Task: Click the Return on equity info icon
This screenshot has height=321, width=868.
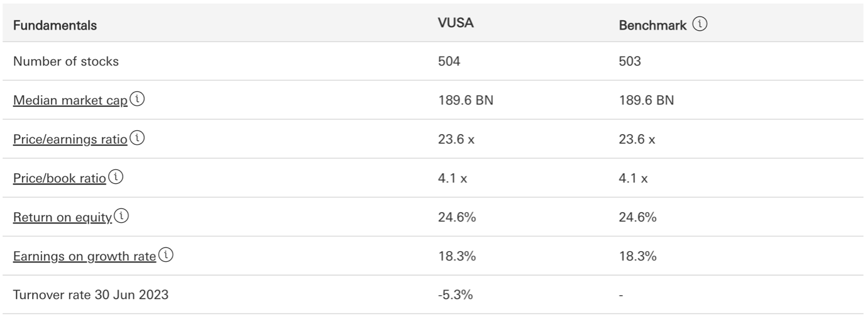Action: [120, 217]
